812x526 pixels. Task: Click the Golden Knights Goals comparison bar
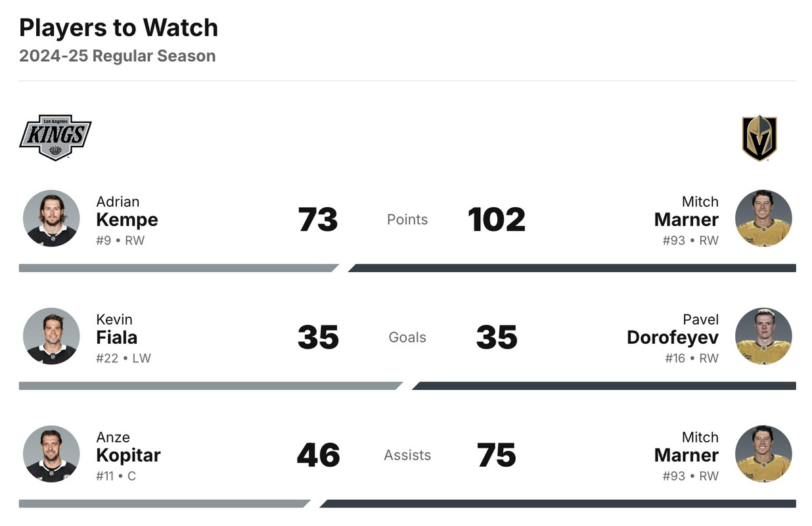pyautogui.click(x=604, y=386)
